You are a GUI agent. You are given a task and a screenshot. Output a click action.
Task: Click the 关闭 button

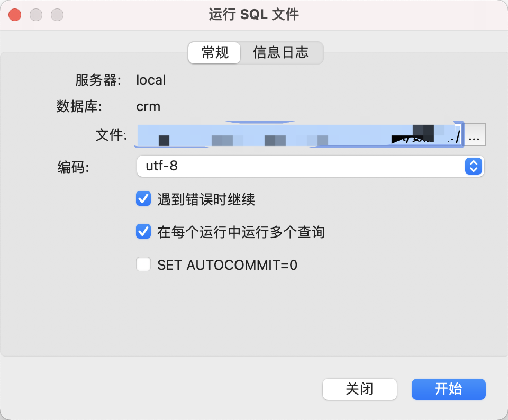(360, 389)
